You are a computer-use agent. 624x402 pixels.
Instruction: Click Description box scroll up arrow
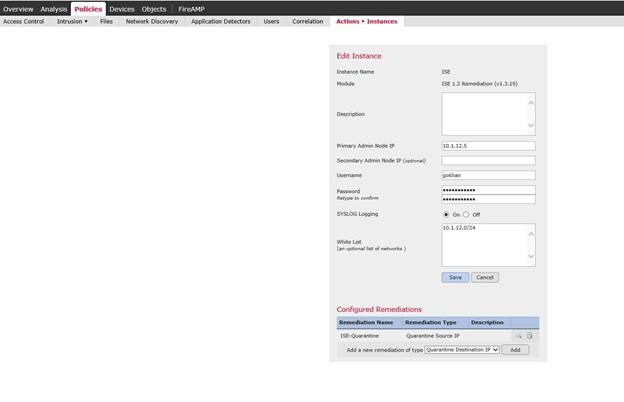pyautogui.click(x=531, y=103)
